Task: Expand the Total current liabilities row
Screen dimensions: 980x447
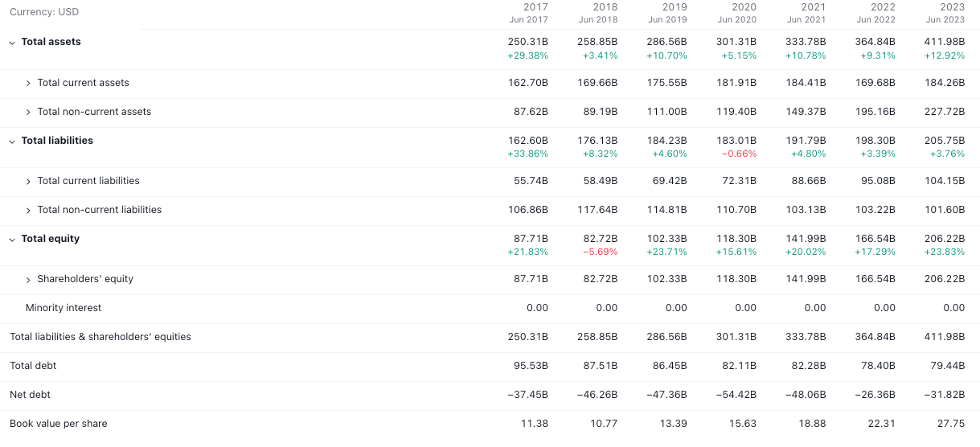Action: (28, 181)
